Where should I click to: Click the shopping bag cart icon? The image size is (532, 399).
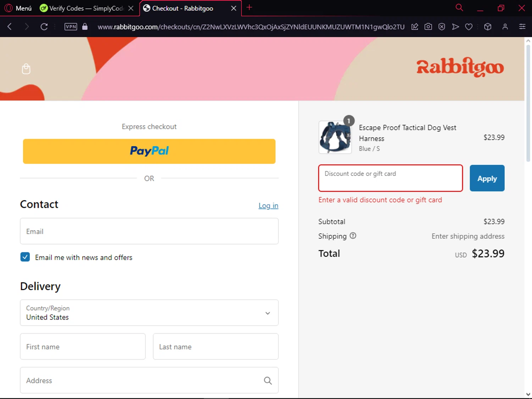[26, 69]
